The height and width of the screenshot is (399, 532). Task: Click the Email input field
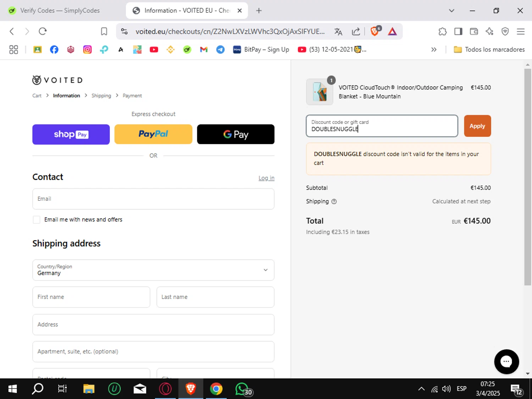coord(153,199)
